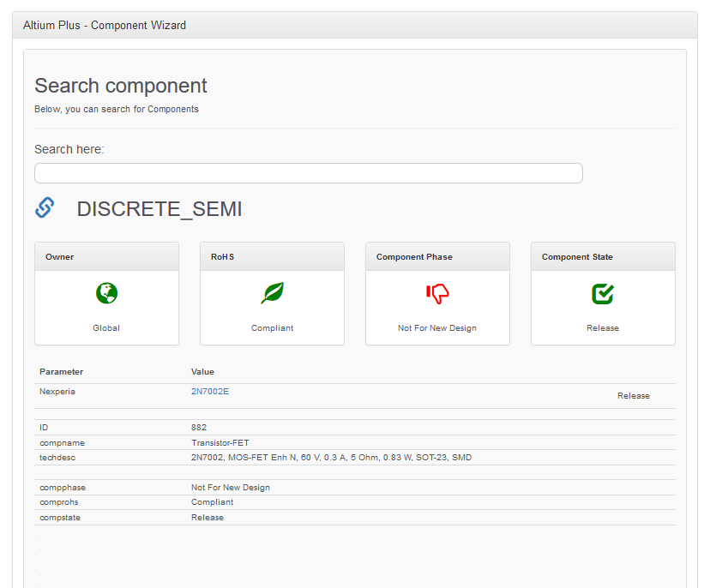Click the compstate parameter cell
This screenshot has height=588, width=728.
pos(60,517)
